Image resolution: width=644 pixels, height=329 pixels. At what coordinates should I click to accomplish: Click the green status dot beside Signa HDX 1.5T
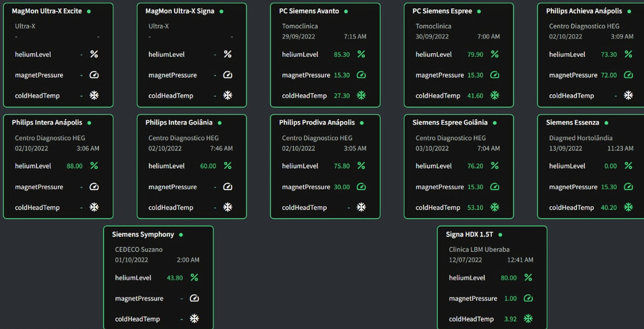pos(500,235)
